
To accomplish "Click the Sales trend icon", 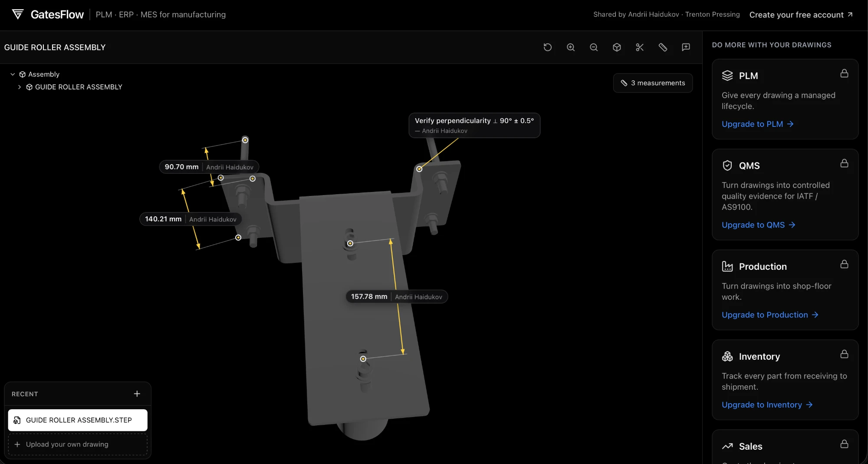I will [727, 446].
